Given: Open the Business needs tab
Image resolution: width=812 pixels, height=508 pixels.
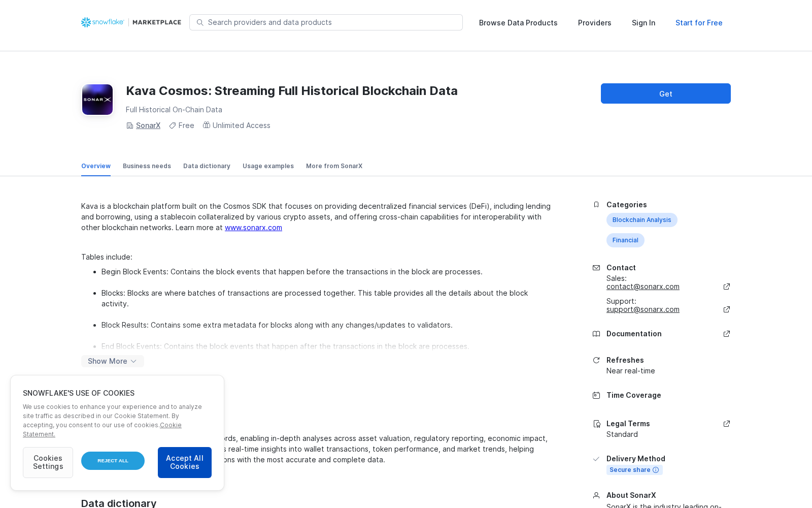Looking at the screenshot, I should (147, 166).
